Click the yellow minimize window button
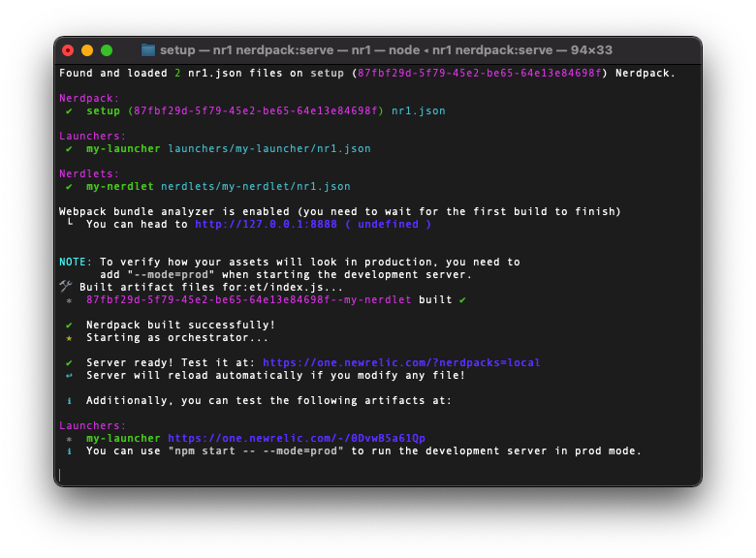Viewport: 756px width, 558px height. point(87,50)
